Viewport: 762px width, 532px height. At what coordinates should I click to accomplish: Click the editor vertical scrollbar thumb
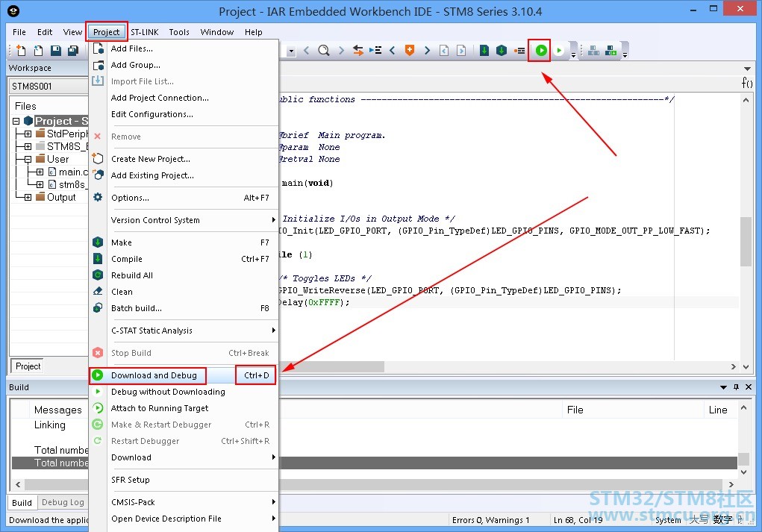(746, 242)
